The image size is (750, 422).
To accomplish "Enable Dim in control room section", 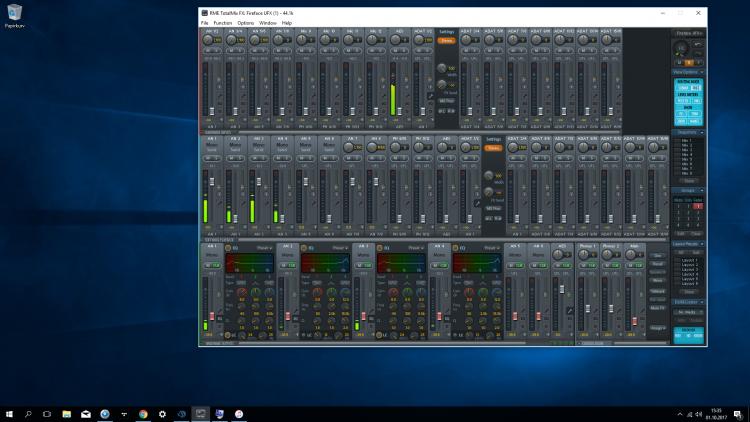I will pyautogui.click(x=658, y=256).
